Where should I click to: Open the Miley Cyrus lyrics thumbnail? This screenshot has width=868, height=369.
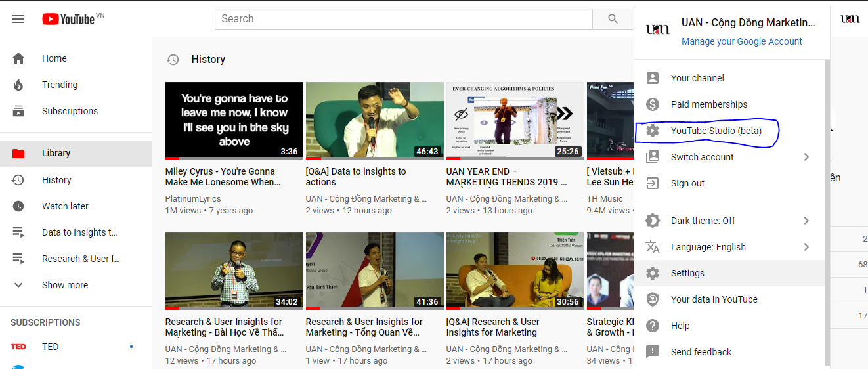click(x=234, y=121)
